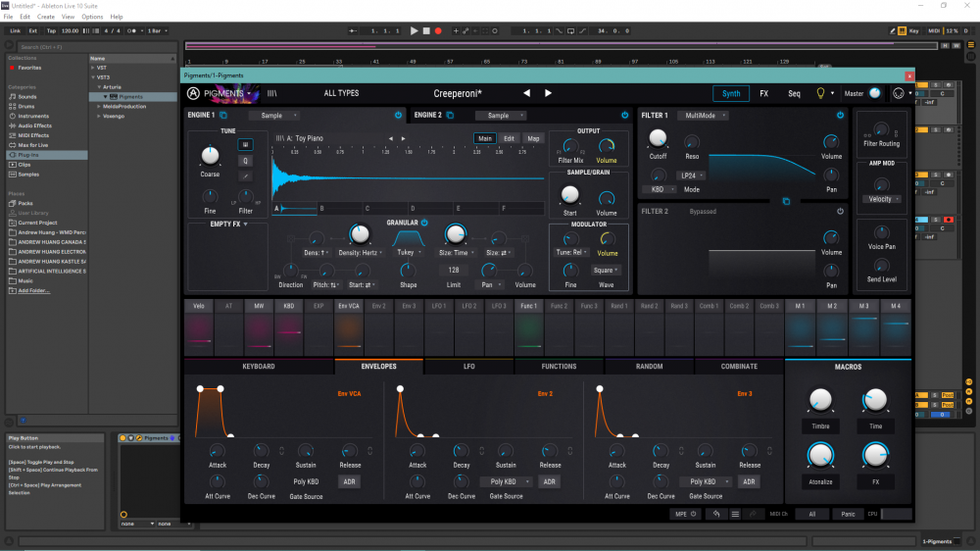Click the Ableton Record button

tap(438, 30)
